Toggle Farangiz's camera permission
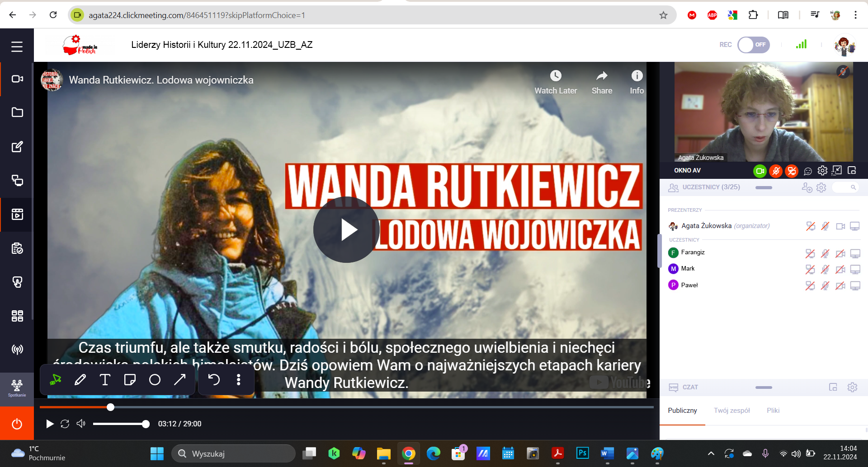The width and height of the screenshot is (868, 467). click(840, 253)
